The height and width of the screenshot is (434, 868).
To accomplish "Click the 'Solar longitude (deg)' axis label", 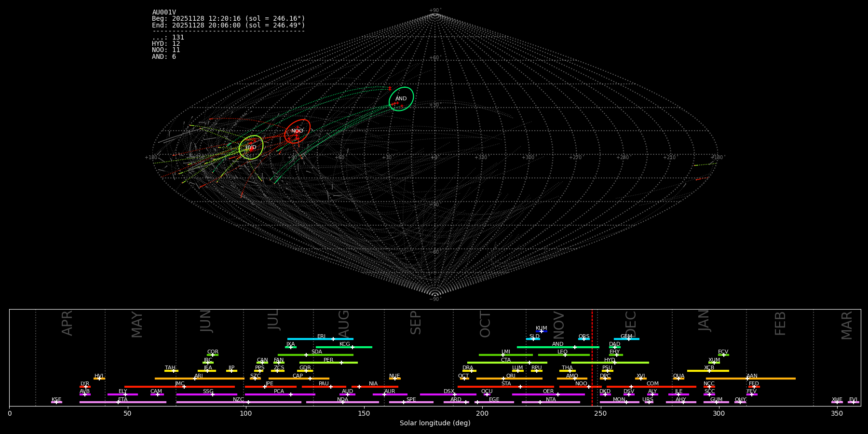I will coord(434,423).
